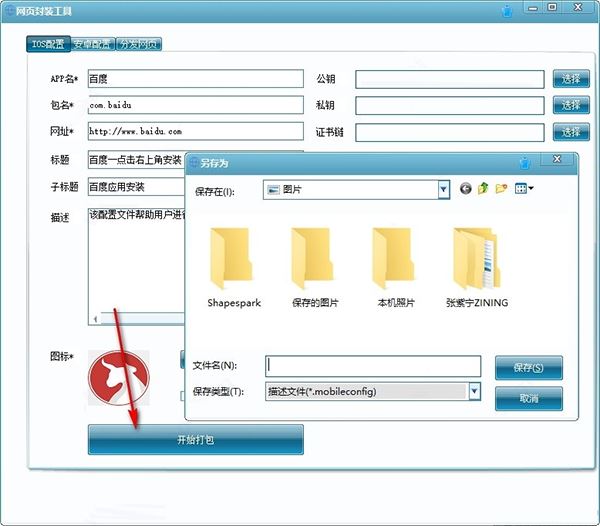The height and width of the screenshot is (526, 600).
Task: Click the APP名 input field
Action: (x=196, y=78)
